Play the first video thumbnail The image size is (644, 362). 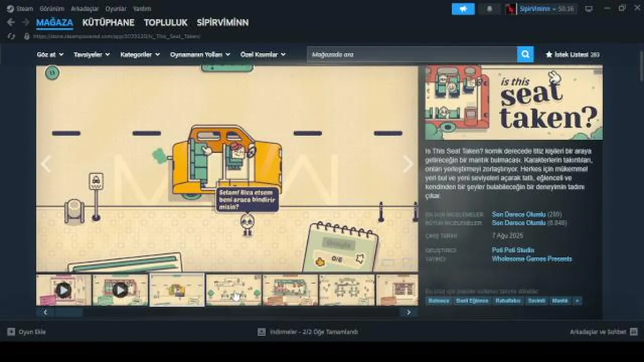click(x=63, y=290)
